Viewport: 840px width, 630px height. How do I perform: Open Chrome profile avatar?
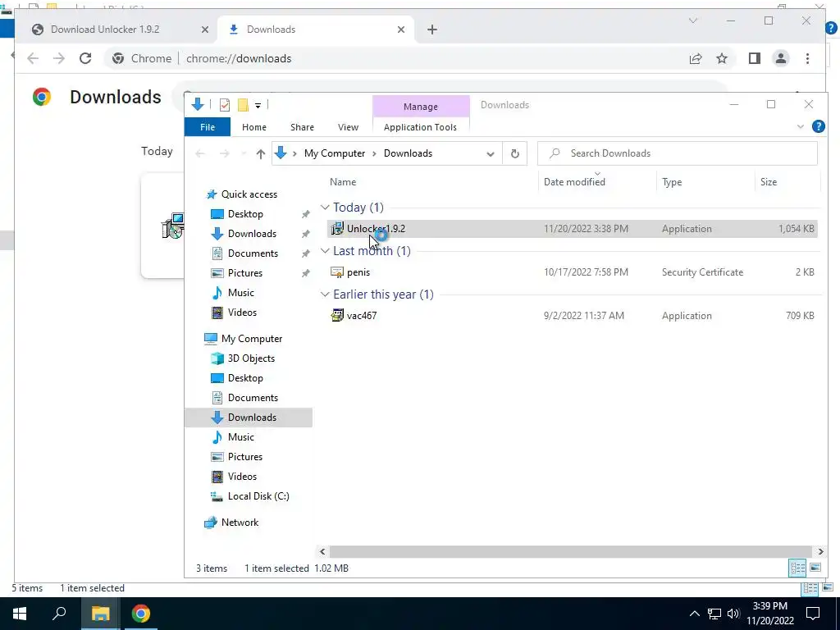781,58
